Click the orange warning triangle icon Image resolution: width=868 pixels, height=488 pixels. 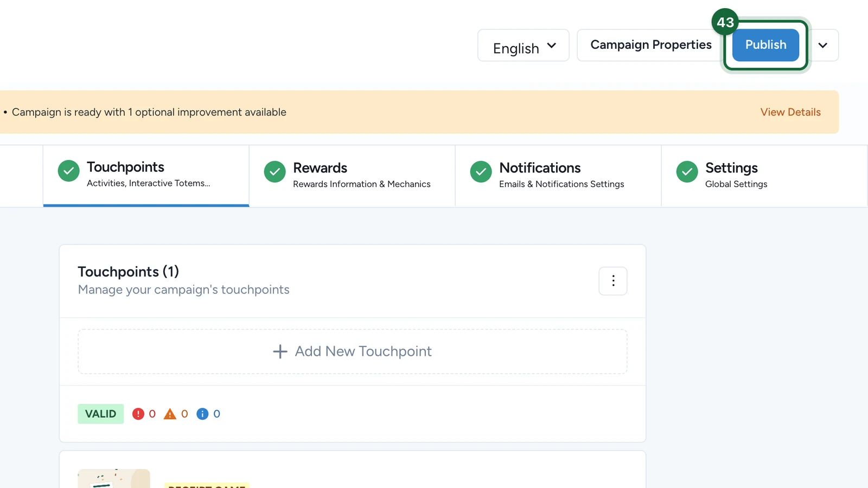click(x=170, y=414)
